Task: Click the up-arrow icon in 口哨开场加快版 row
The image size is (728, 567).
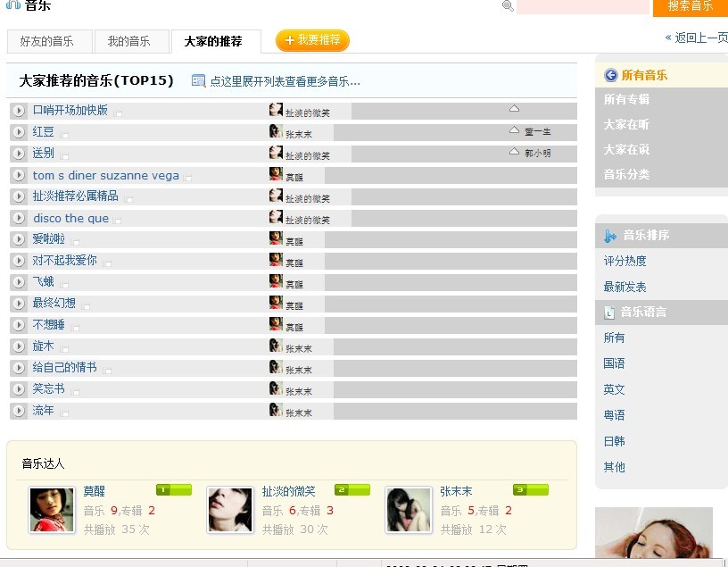Action: (514, 108)
